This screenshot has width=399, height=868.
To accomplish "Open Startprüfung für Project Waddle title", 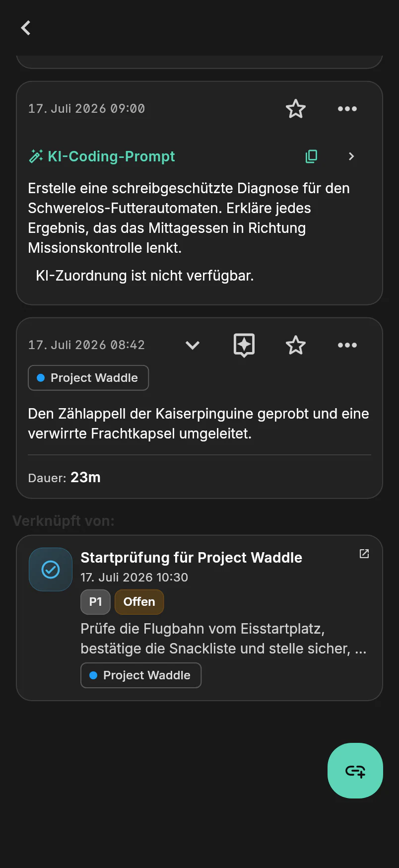I will (192, 558).
